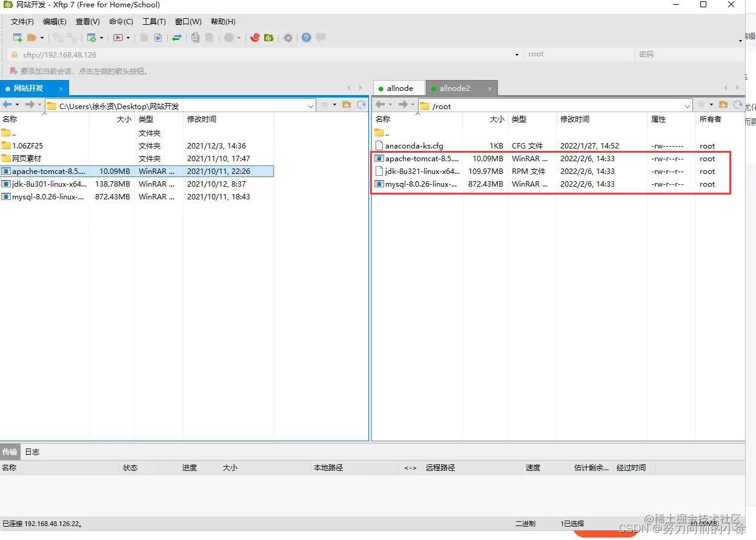Viewport: 756px width, 540px height.
Task: Select the local 1.06ZF25 folder
Action: [x=138, y=146]
